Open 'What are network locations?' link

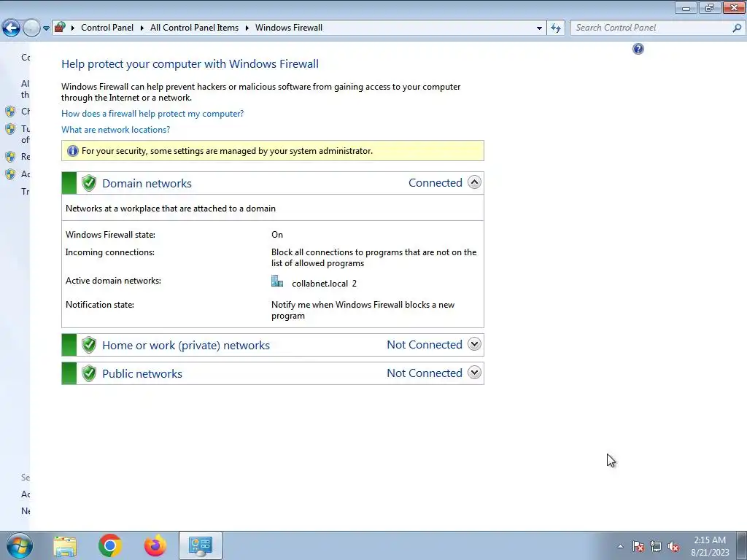(115, 130)
